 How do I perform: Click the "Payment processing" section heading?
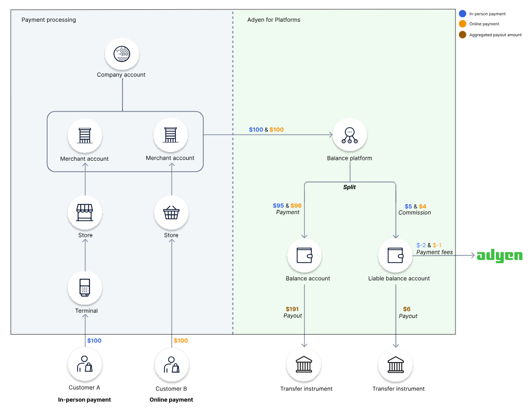coord(49,20)
